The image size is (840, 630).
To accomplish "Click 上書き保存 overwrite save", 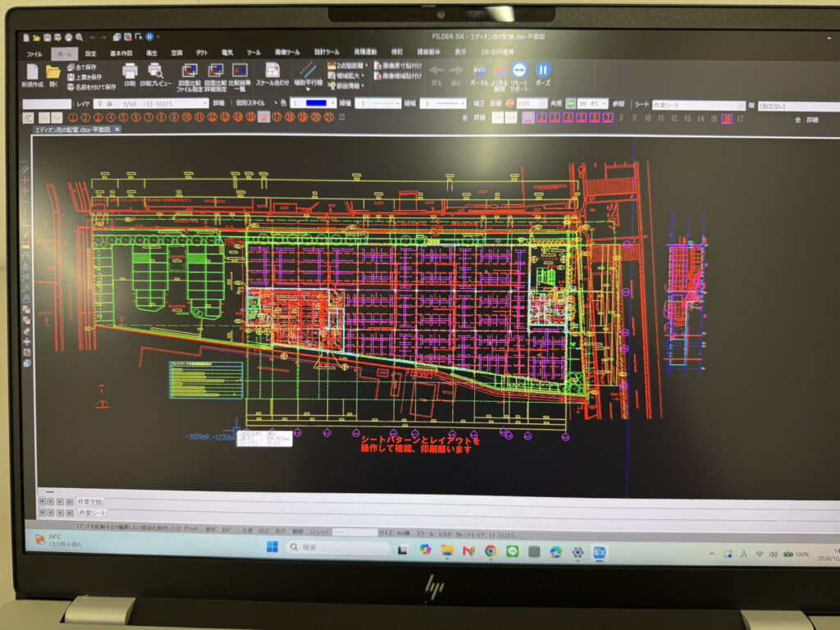I will pos(84,77).
